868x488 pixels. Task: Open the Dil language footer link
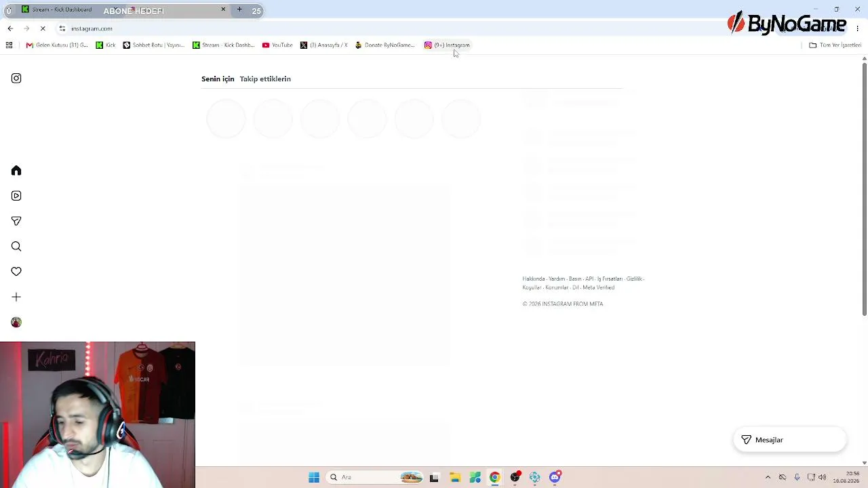pyautogui.click(x=576, y=287)
